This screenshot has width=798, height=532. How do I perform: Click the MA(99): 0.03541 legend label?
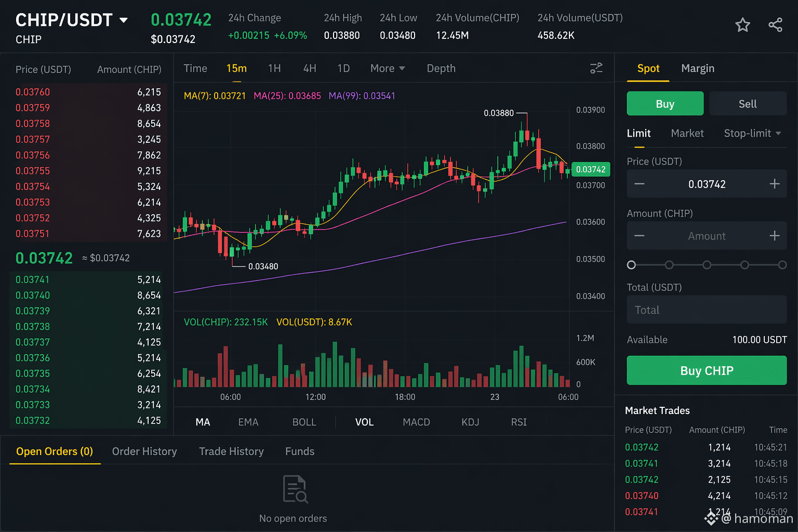pos(362,96)
